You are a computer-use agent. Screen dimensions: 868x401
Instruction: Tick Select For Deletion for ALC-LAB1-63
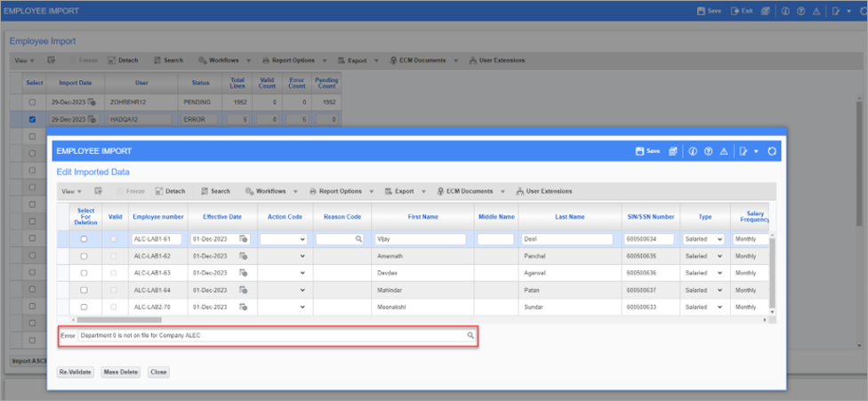point(84,273)
